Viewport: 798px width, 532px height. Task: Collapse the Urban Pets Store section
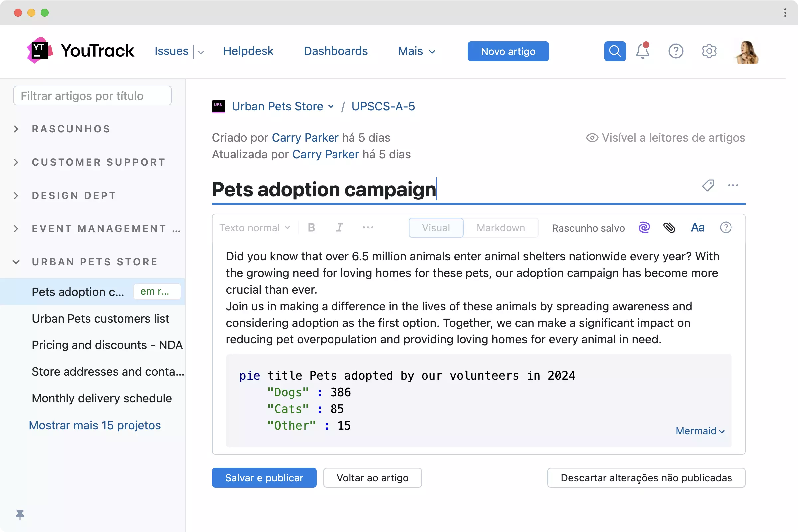(16, 262)
